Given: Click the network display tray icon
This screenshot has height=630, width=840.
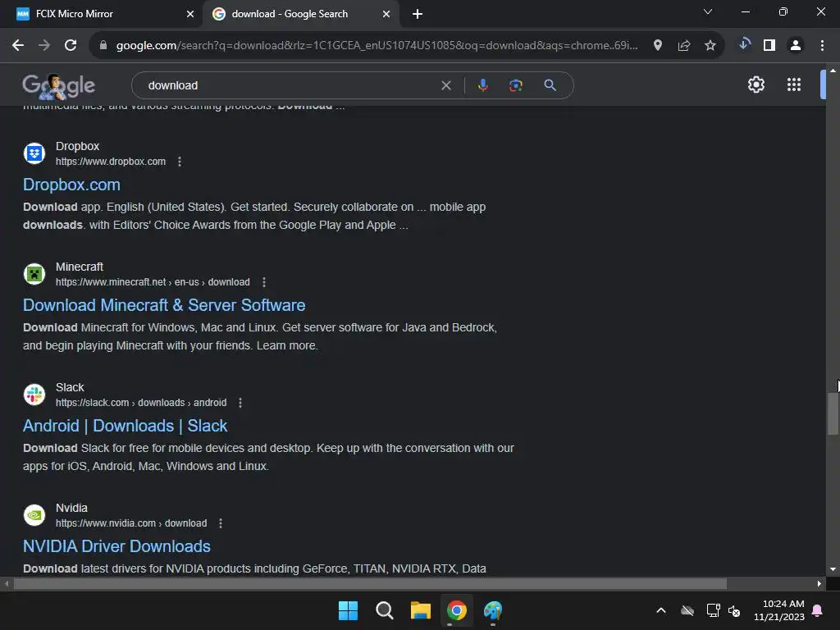Looking at the screenshot, I should (x=713, y=610).
